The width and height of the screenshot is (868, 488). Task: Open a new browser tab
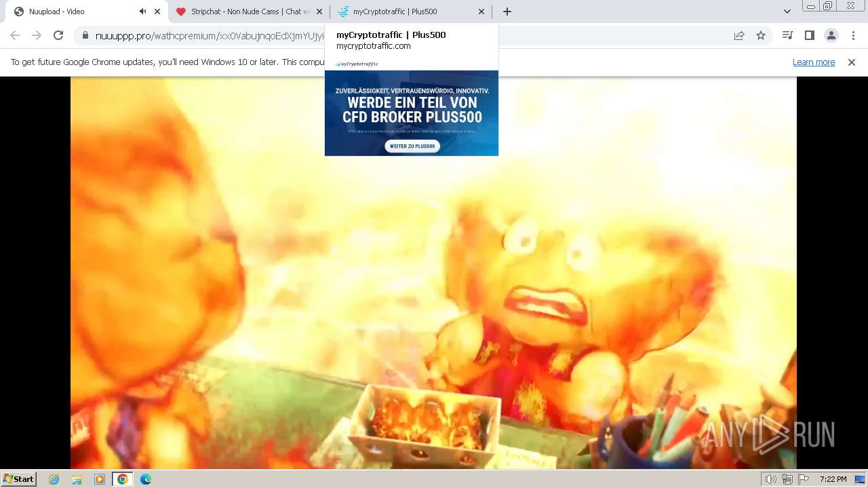coord(507,12)
